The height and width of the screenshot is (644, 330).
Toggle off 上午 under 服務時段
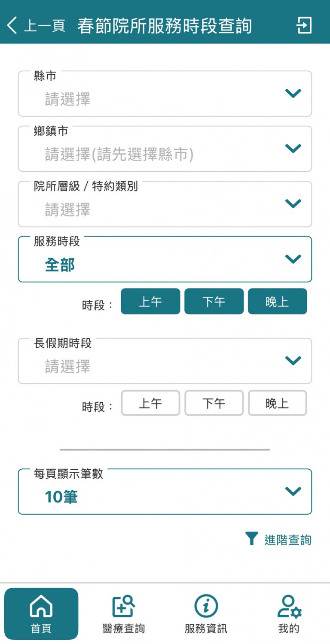tap(150, 301)
